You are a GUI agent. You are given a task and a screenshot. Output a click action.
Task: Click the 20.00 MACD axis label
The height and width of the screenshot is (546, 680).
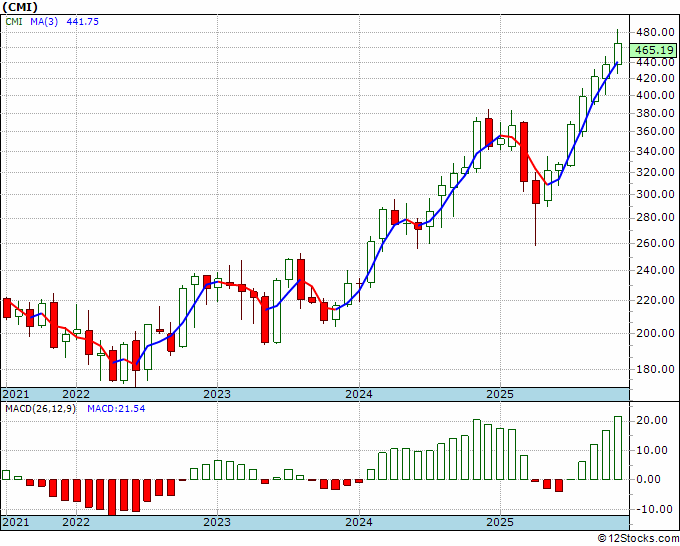tap(652, 420)
